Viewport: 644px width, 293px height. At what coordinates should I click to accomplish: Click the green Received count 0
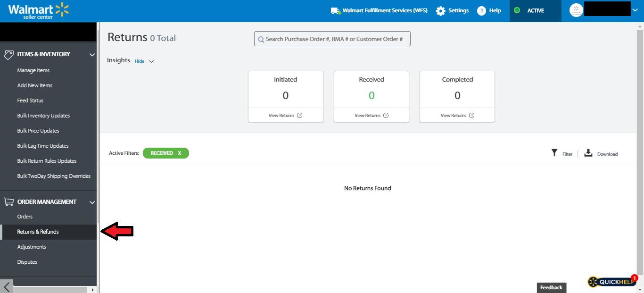372,96
